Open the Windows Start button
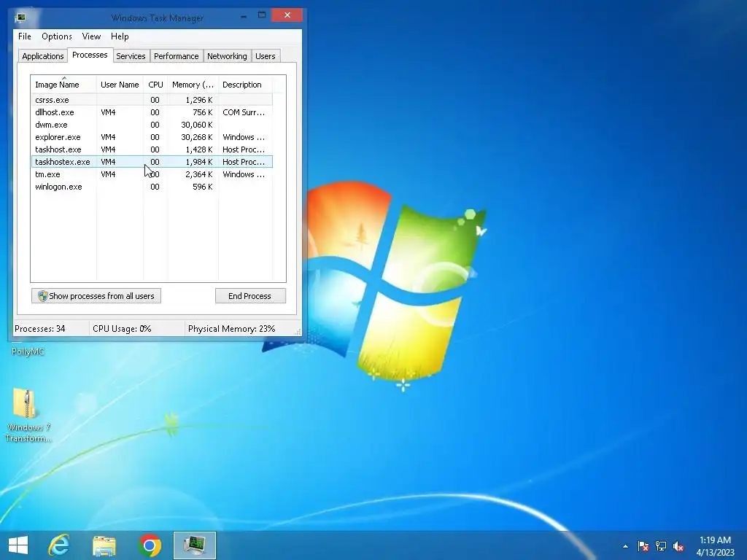Screen dimensions: 747x560 [x=18, y=545]
